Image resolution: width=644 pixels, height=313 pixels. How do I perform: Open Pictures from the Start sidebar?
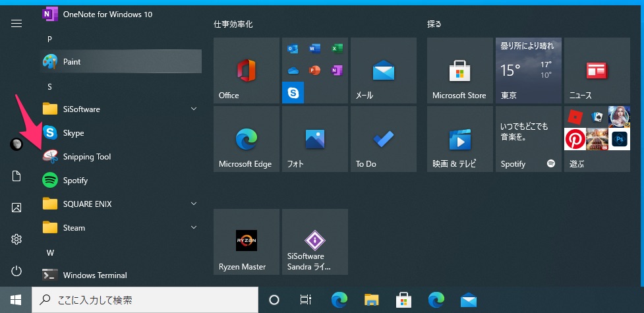coord(16,208)
